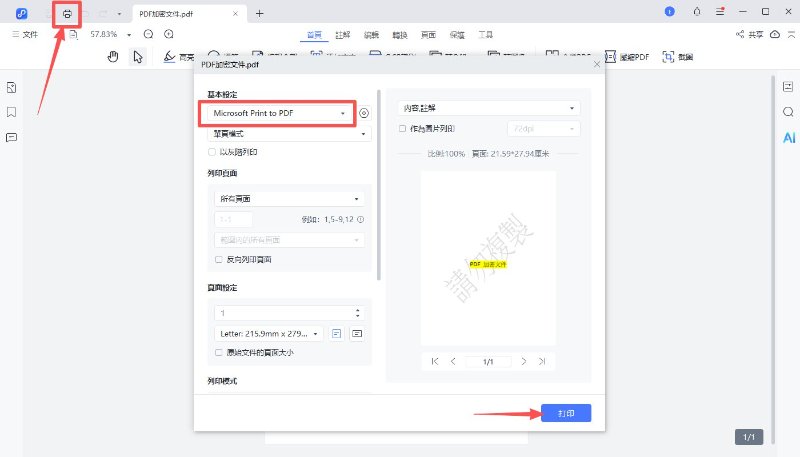Open the comments panel in left sidebar
This screenshot has width=800, height=457.
[12, 137]
